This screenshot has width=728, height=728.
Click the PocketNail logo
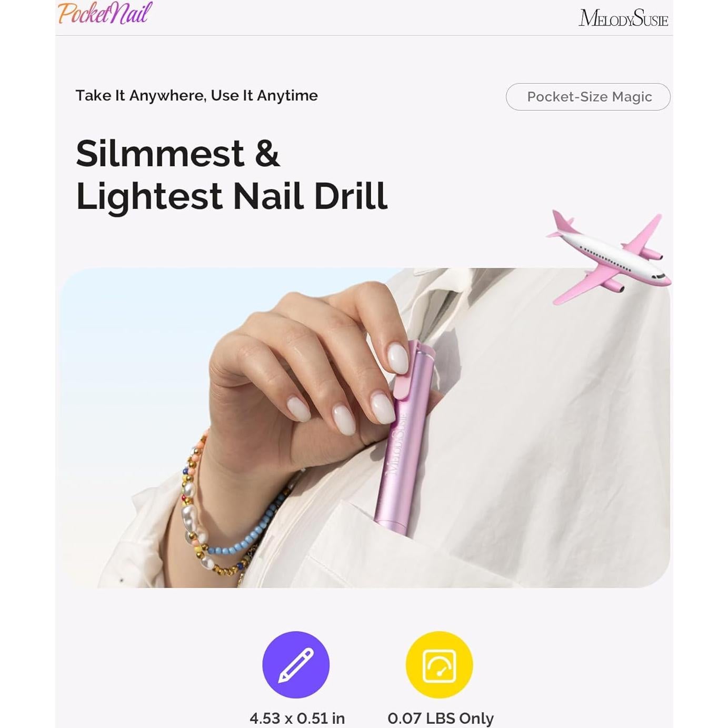pyautogui.click(x=105, y=13)
